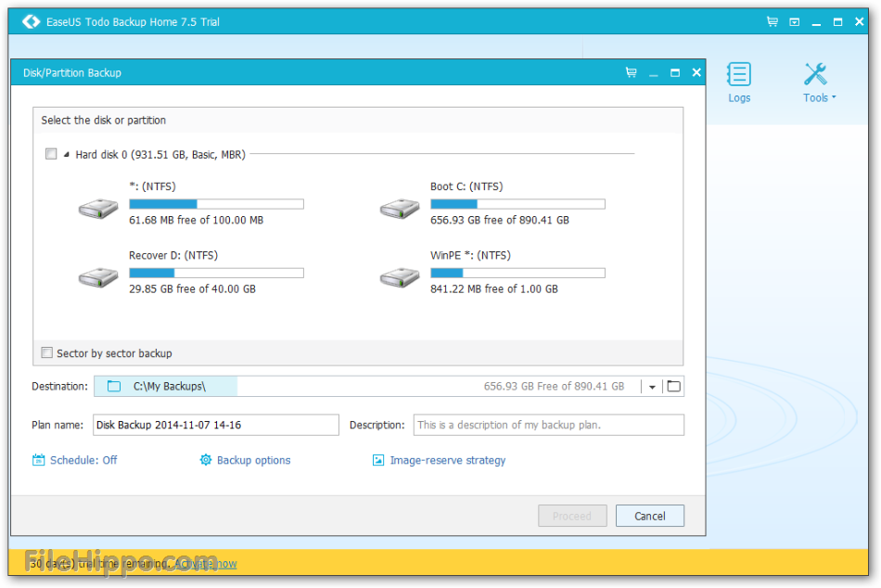Select the Recover D: partition drive icon

[x=98, y=277]
